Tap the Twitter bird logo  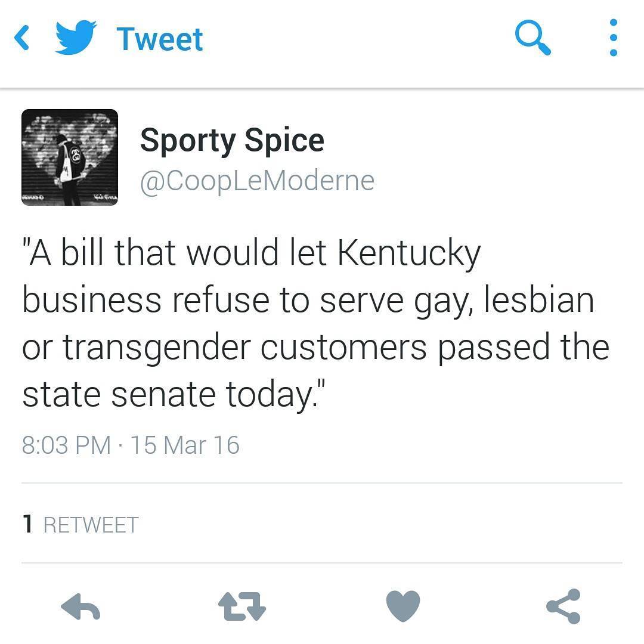[76, 37]
